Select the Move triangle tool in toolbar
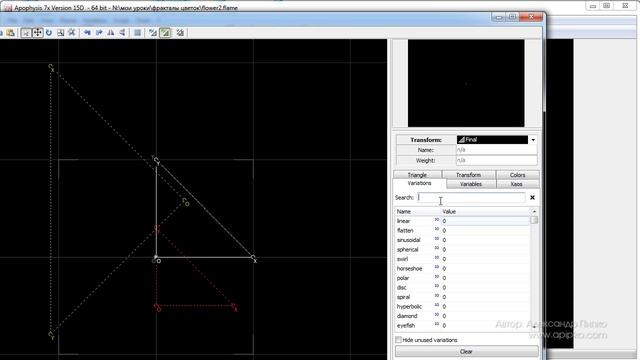Viewport: 640px width, 360px height. click(x=38, y=33)
